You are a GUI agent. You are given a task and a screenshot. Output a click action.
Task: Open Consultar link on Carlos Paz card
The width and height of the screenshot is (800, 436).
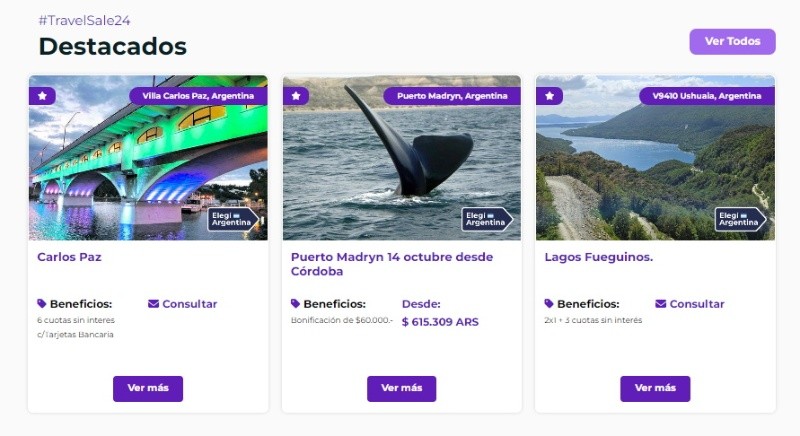(x=189, y=304)
